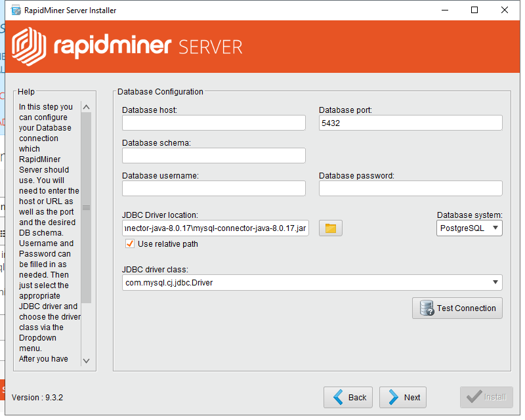Close the RapidMiner Server Installer window
This screenshot has height=420, width=525.
point(504,10)
